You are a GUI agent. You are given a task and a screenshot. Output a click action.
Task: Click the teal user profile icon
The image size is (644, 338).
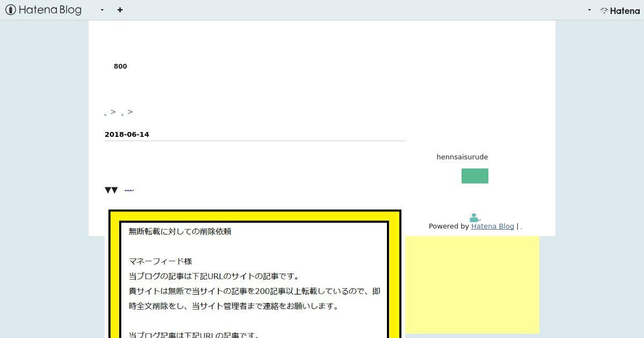[x=474, y=218]
